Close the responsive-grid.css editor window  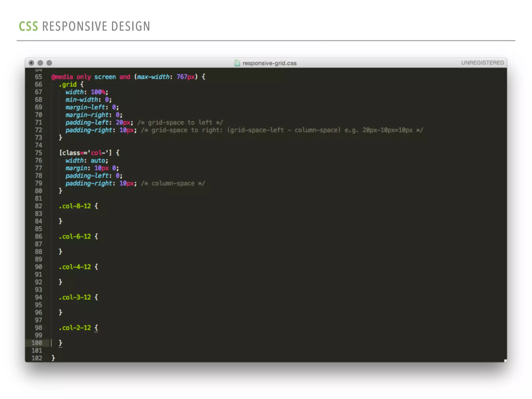31,63
